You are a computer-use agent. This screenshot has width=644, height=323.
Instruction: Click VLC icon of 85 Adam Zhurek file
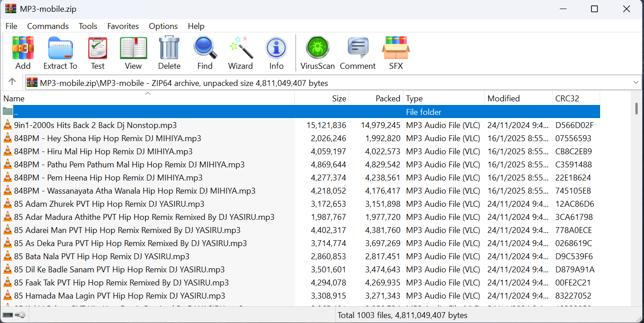click(8, 204)
